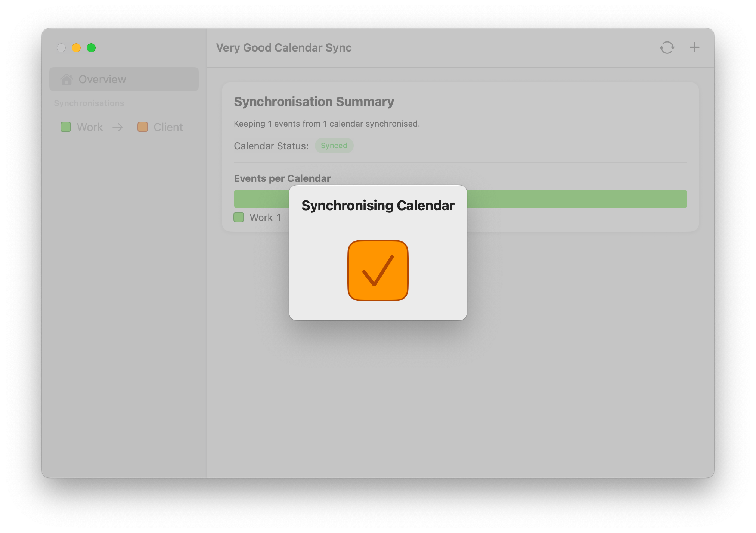The height and width of the screenshot is (533, 756).
Task: Click the green Work calendar color square
Action: coord(66,127)
